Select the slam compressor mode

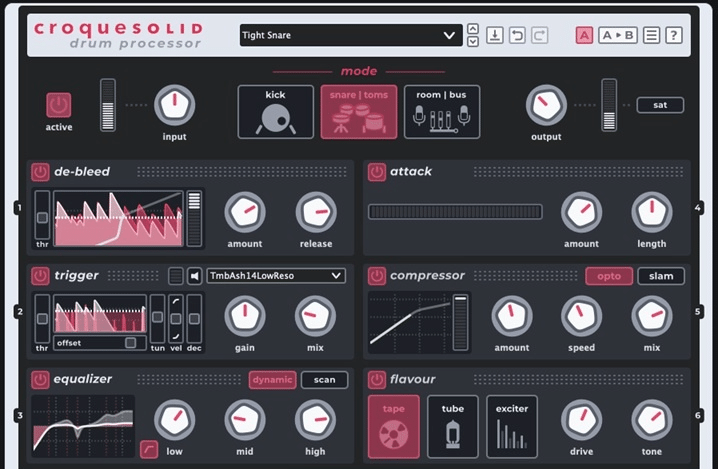pyautogui.click(x=661, y=276)
